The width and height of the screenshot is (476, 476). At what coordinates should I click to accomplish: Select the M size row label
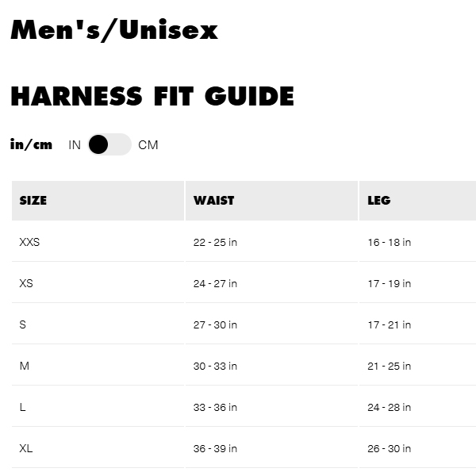click(x=24, y=366)
